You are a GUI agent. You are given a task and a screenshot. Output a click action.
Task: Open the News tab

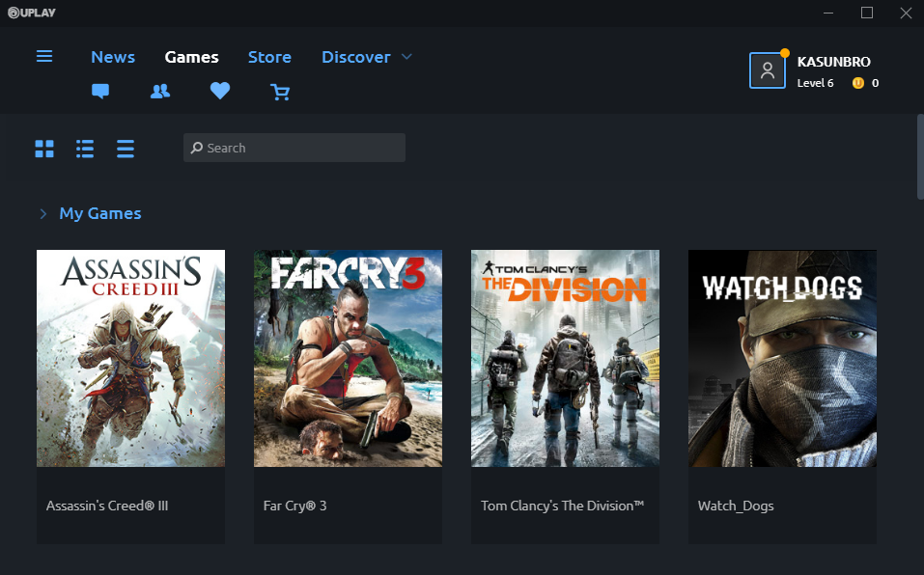pos(113,57)
